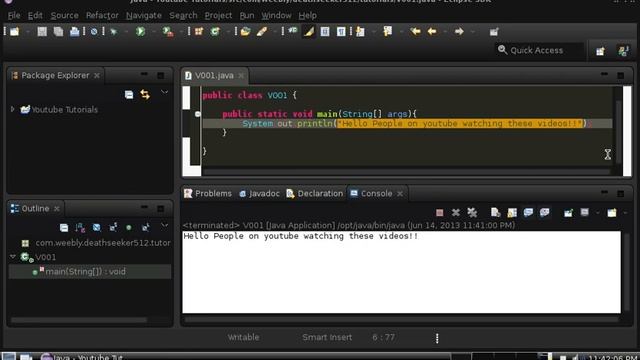
Task: Toggle Hide Fields in Outline toolbar
Action: pyautogui.click(x=96, y=227)
